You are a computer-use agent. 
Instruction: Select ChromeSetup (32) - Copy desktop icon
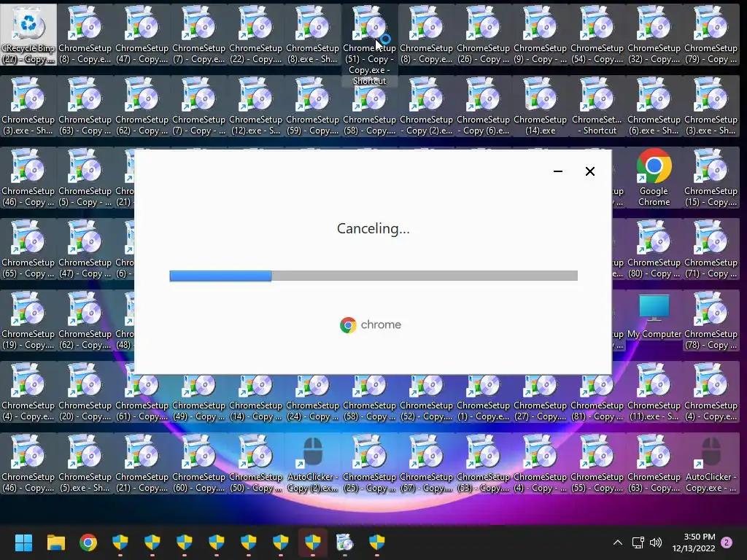[654, 34]
